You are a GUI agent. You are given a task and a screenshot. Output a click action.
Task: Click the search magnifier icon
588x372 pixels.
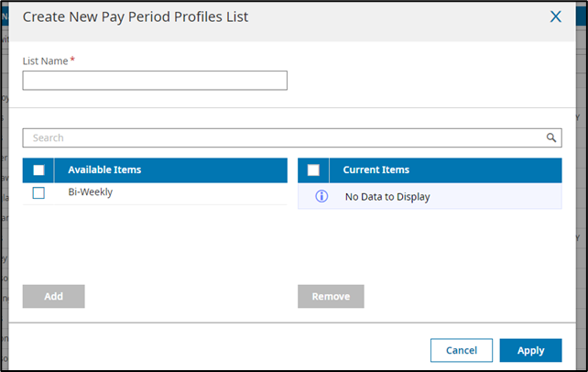(551, 137)
